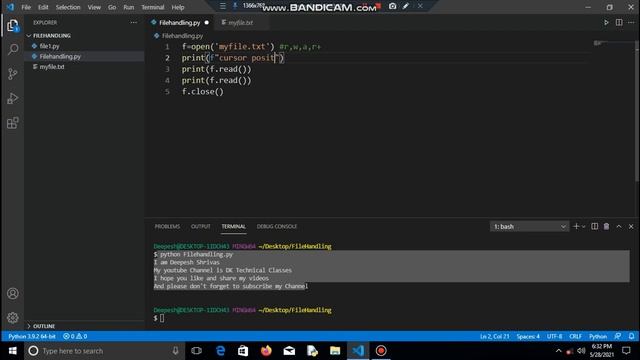The height and width of the screenshot is (360, 640).
Task: Open Firefox from taskbar
Action: [x=266, y=351]
